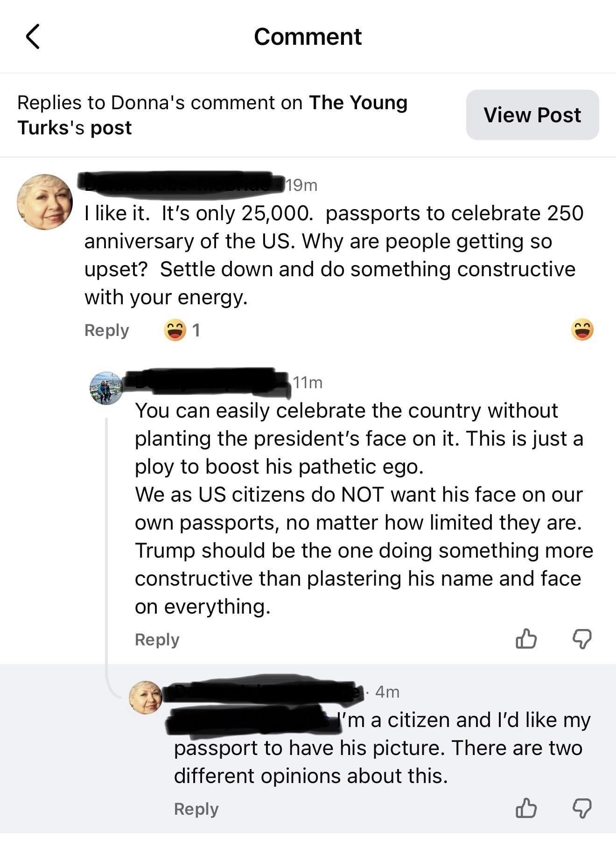Tap the 4m timestamp
Screen dimensions: 616x846
(387, 692)
